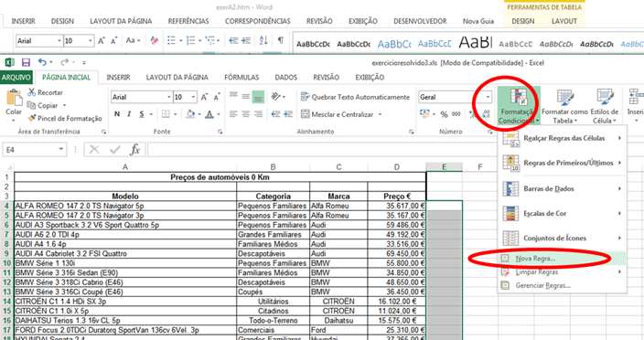Screen dimensions: 644x340
Task: Select cell A4 ALFA ROMEO 147 5p
Action: pos(125,206)
